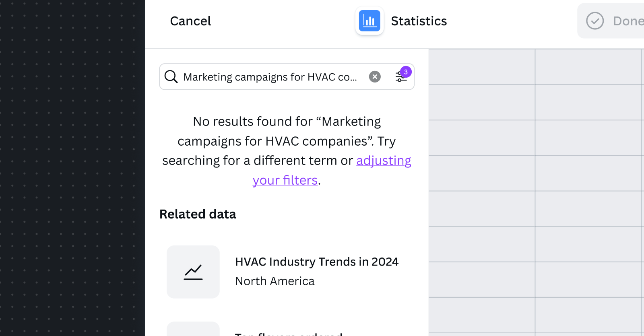
Task: Click the Cancel button
Action: tap(190, 21)
